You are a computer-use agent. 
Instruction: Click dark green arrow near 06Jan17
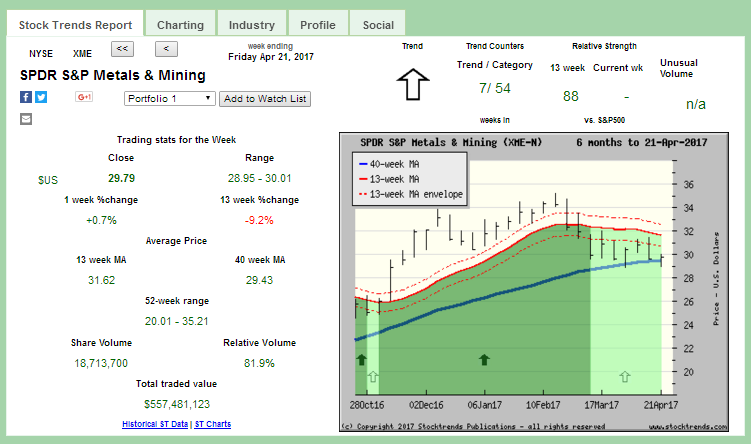point(484,360)
